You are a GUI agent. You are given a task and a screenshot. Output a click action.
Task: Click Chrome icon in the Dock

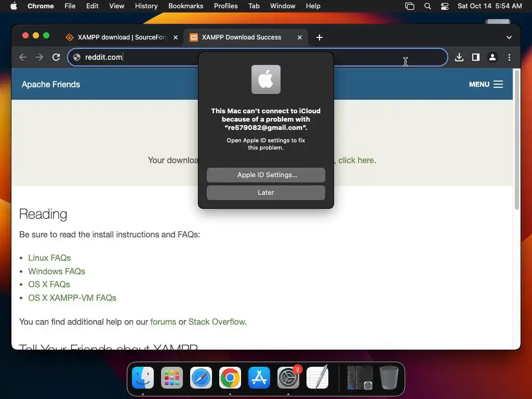(230, 378)
